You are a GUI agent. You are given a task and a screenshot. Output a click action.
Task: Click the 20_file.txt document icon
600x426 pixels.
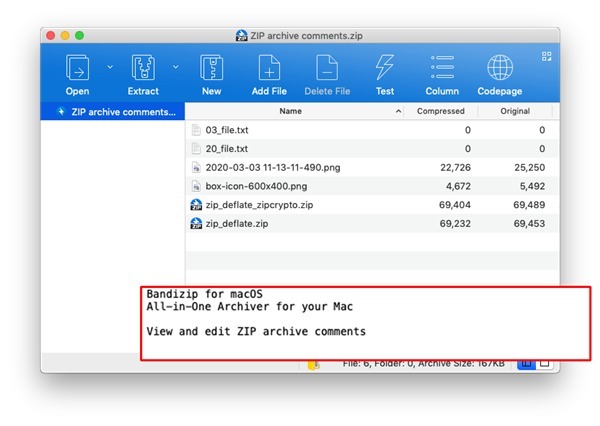click(196, 149)
